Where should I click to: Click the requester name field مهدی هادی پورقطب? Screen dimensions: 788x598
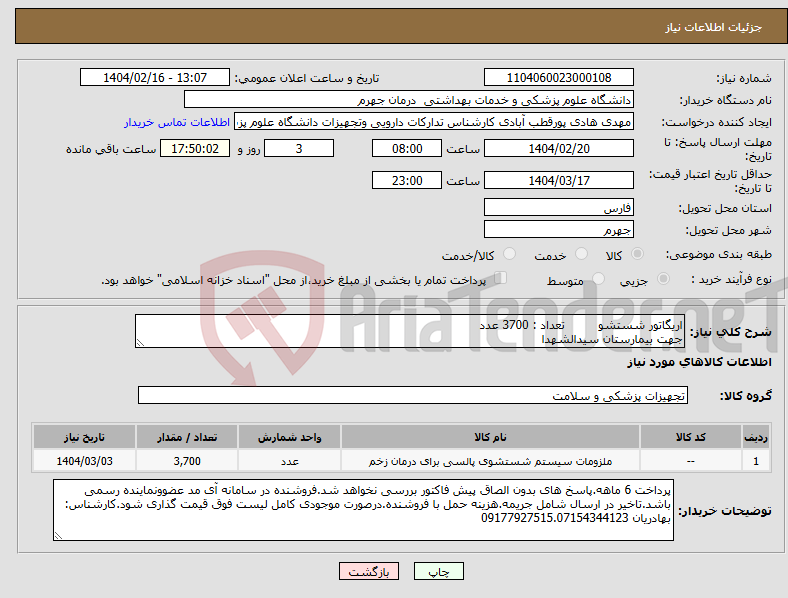click(x=434, y=122)
